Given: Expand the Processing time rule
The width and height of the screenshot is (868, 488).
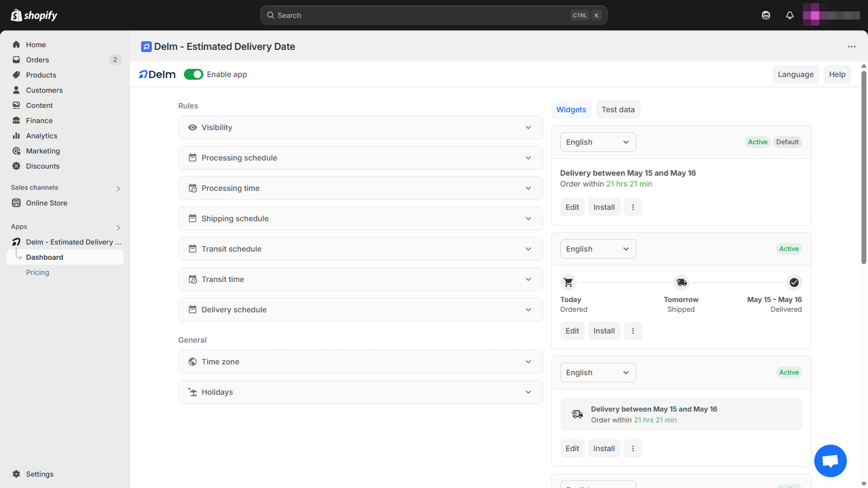Looking at the screenshot, I should pos(360,188).
